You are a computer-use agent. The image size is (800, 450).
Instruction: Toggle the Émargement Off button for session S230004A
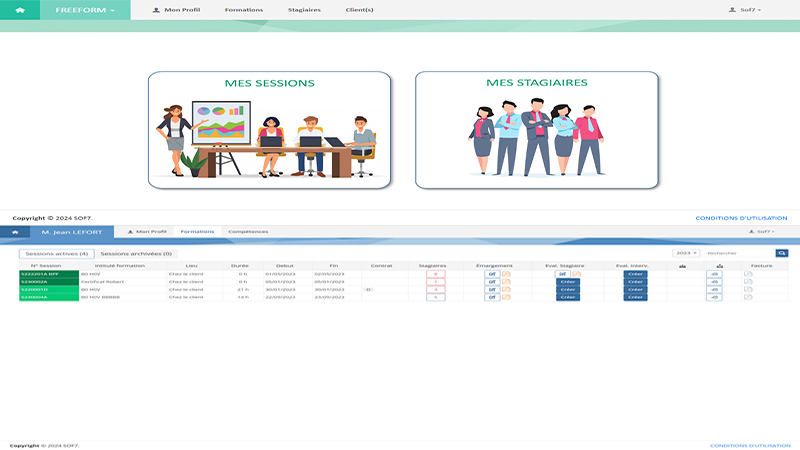click(492, 297)
